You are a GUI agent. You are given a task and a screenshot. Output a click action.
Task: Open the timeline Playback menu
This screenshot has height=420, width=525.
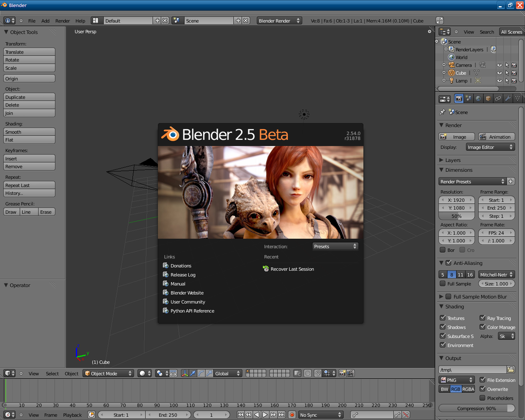(72, 415)
